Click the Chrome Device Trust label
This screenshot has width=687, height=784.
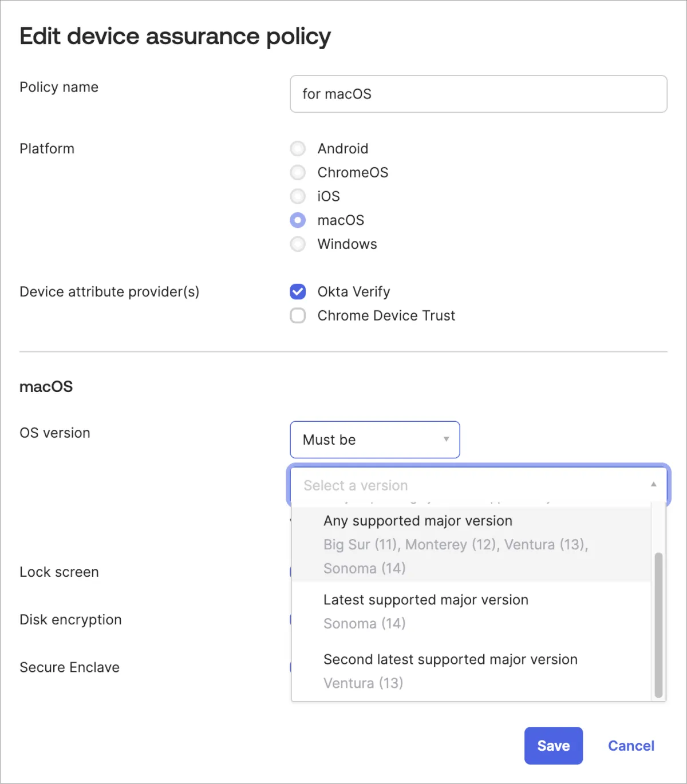[386, 316]
